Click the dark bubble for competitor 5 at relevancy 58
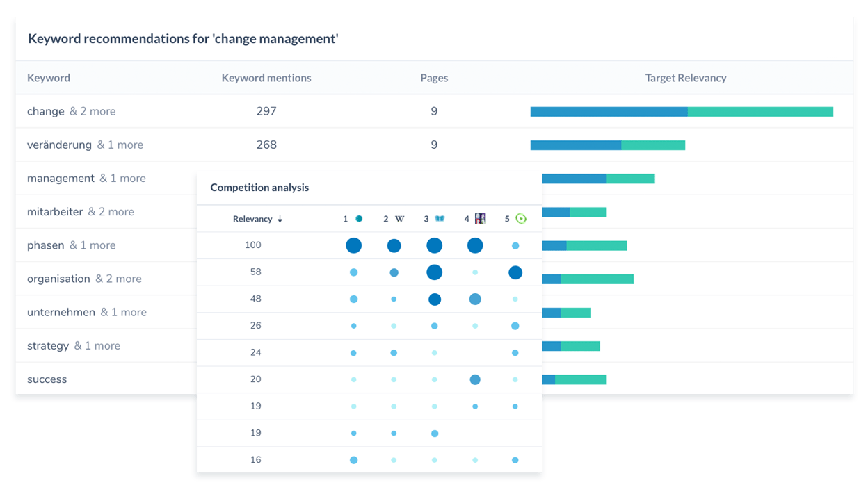The image size is (868, 485). pyautogui.click(x=515, y=272)
